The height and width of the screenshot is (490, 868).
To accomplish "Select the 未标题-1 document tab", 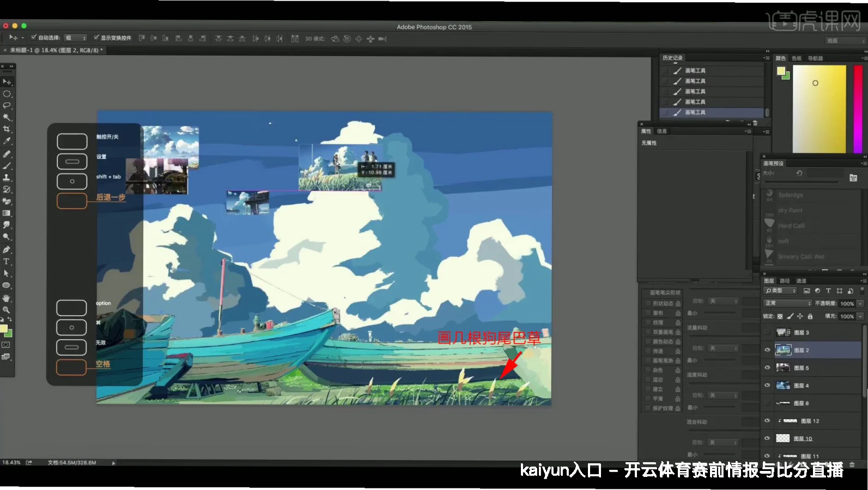I will point(53,50).
